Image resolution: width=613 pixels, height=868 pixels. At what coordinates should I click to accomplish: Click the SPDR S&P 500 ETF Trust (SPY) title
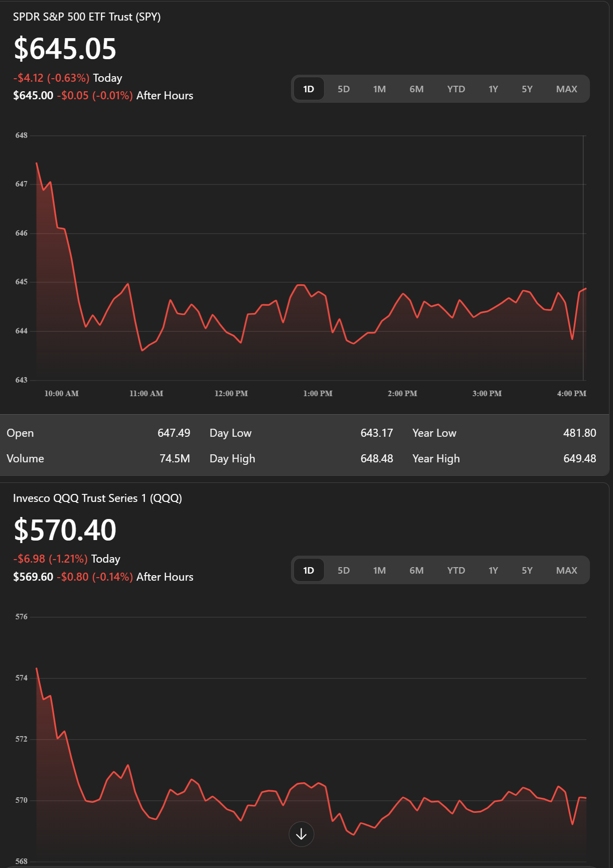click(x=87, y=17)
